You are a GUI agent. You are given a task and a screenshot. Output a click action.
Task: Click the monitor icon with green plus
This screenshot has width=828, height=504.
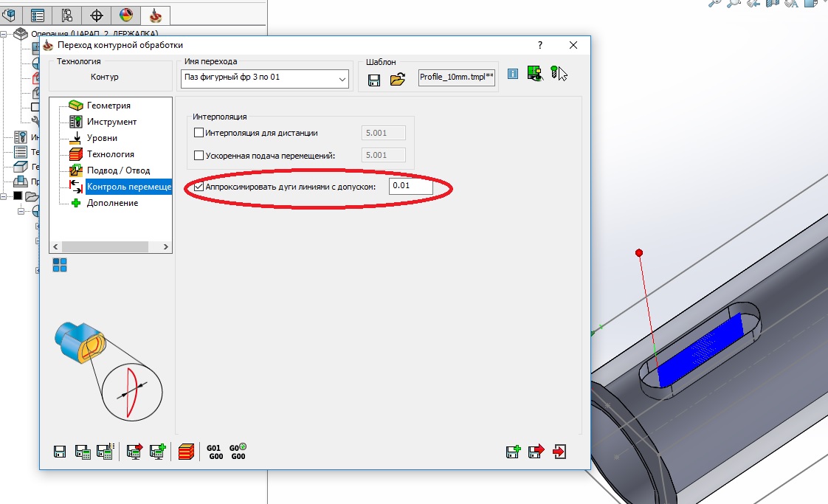pos(158,451)
